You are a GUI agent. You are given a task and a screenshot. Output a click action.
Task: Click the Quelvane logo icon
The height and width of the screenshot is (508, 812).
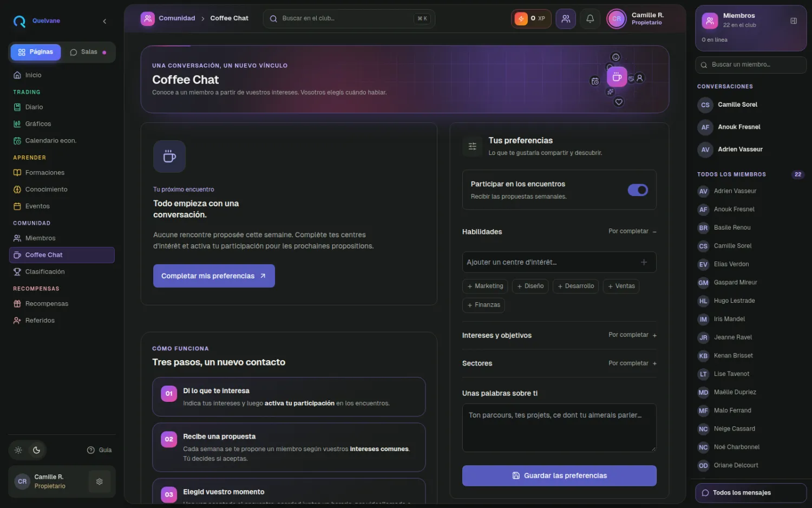coord(19,21)
